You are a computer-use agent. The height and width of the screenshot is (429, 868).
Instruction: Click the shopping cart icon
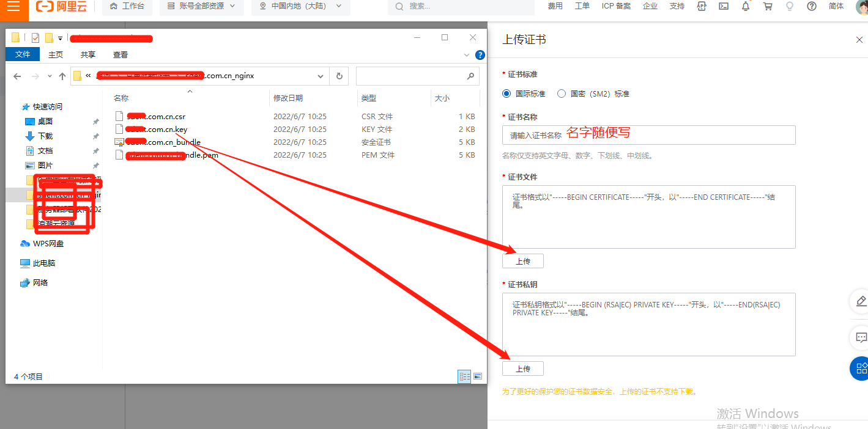point(768,6)
